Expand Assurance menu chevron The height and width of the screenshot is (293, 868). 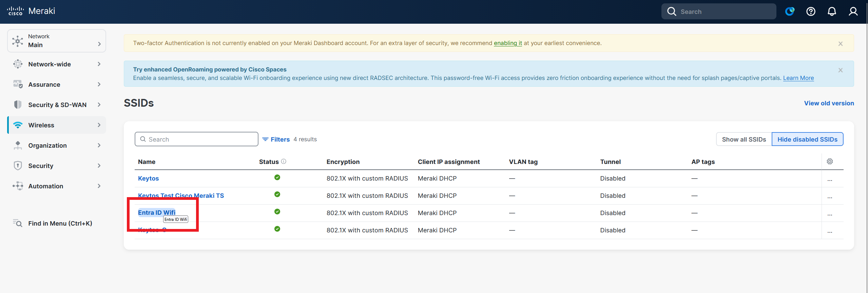[99, 84]
